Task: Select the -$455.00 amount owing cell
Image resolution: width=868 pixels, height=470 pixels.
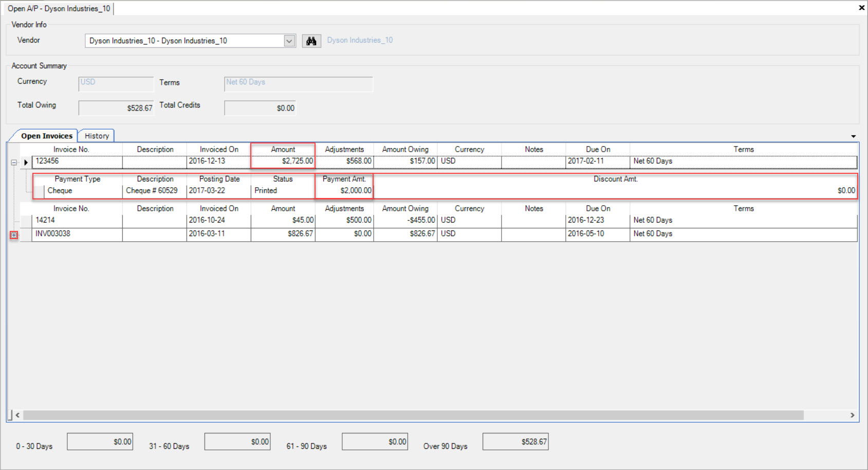Action: [405, 220]
